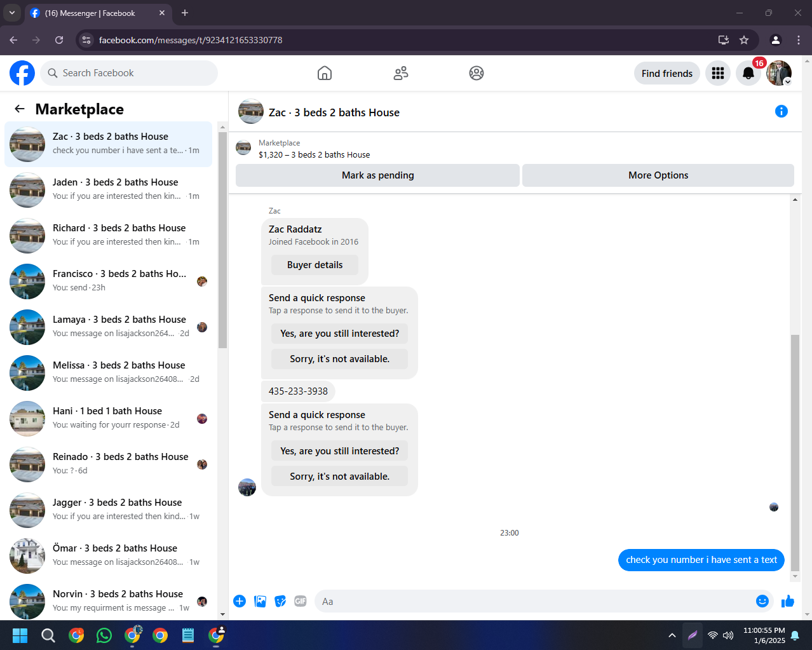Open the Home feed icon

click(x=325, y=73)
